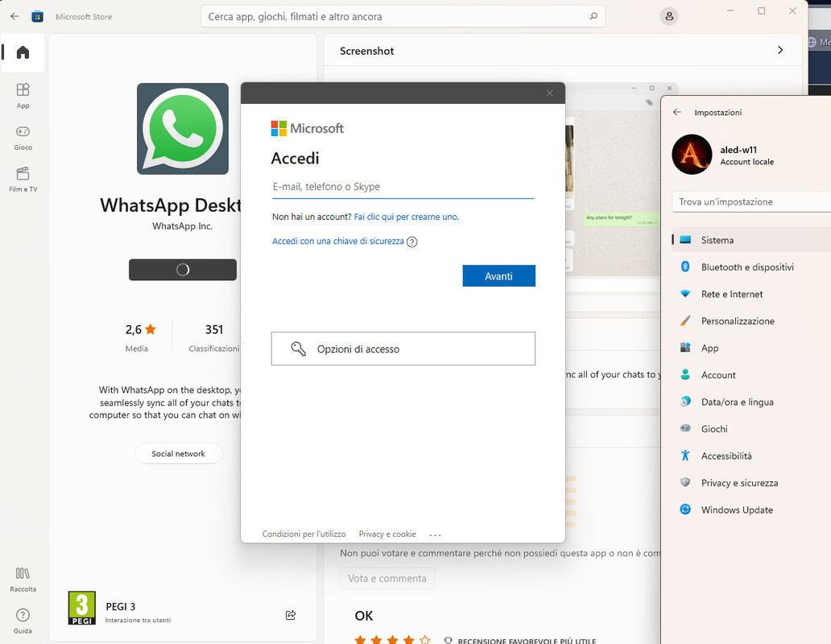The width and height of the screenshot is (831, 644).
Task: Open Giochi in Settings
Action: coord(751,429)
